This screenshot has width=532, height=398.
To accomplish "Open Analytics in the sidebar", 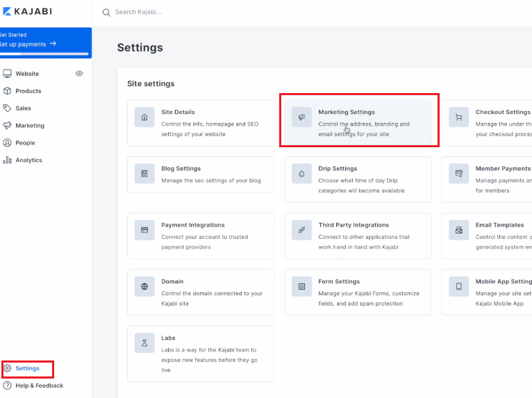I will 29,160.
